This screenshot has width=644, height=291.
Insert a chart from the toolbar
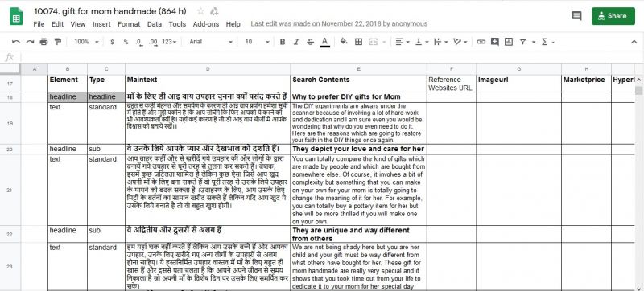[509, 42]
